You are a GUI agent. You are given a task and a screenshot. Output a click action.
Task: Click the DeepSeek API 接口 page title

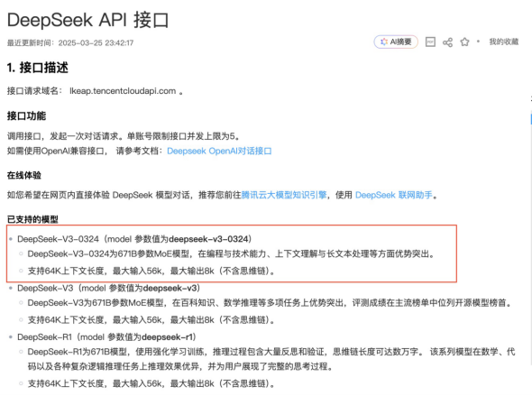coord(87,20)
